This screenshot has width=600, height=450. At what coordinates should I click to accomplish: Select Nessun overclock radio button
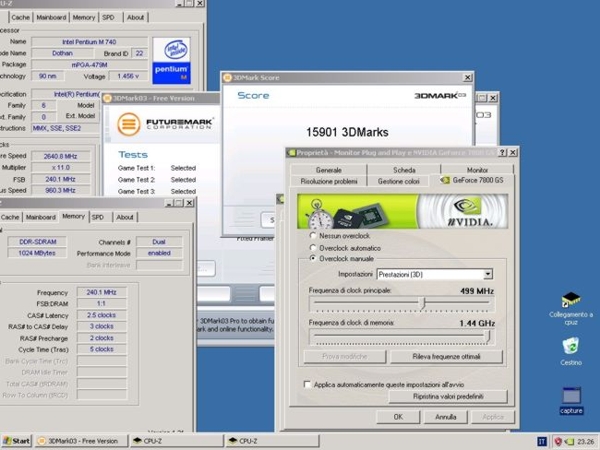[x=313, y=235]
